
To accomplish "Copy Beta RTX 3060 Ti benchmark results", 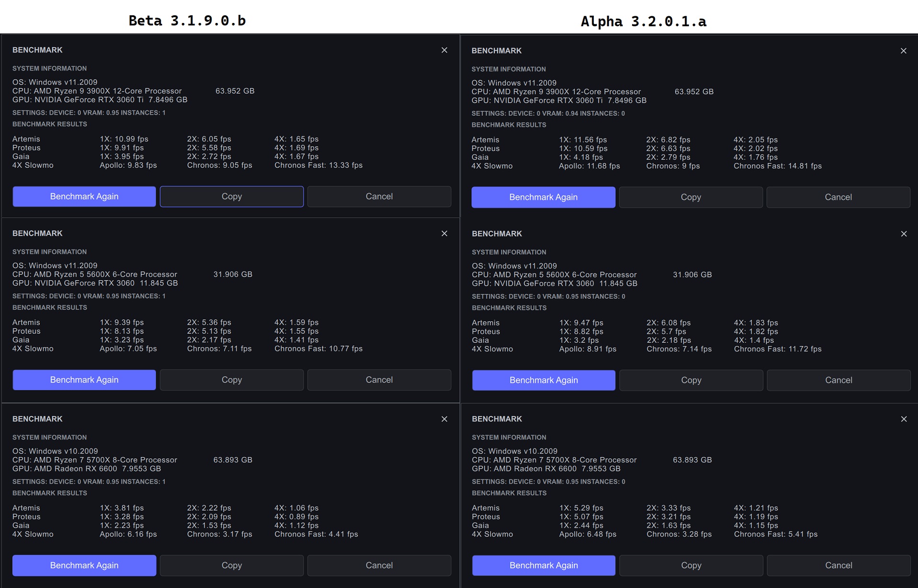I will (x=231, y=196).
